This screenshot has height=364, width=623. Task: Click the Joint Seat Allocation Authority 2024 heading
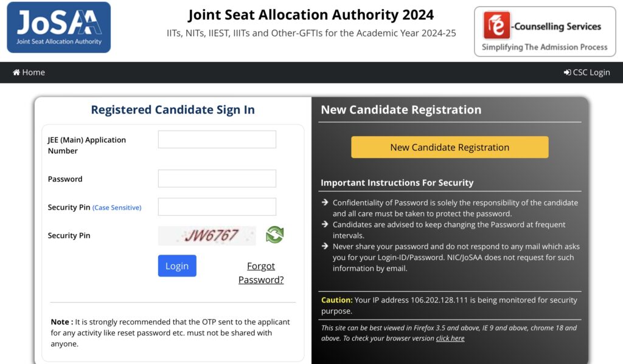click(x=311, y=15)
